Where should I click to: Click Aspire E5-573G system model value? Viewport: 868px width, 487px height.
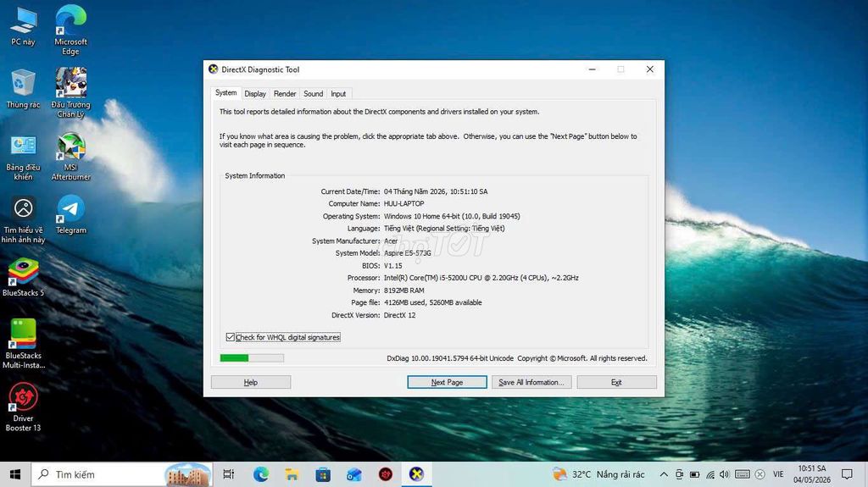click(x=408, y=253)
